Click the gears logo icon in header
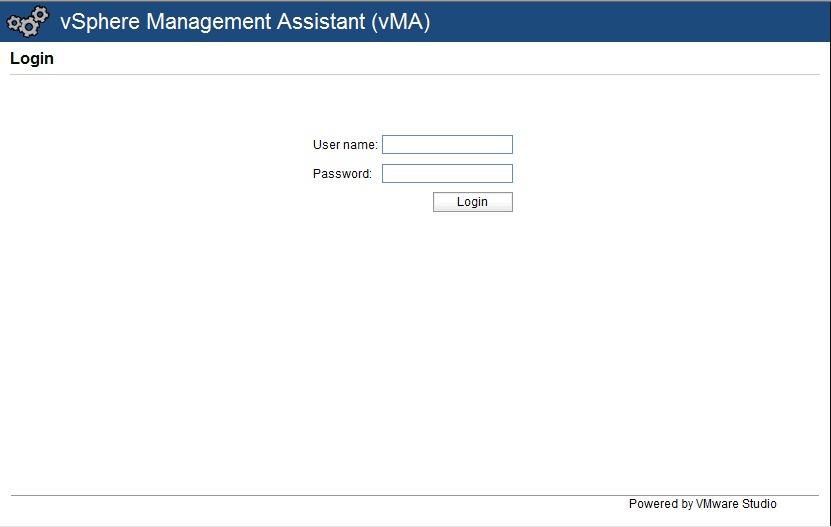 click(x=27, y=21)
